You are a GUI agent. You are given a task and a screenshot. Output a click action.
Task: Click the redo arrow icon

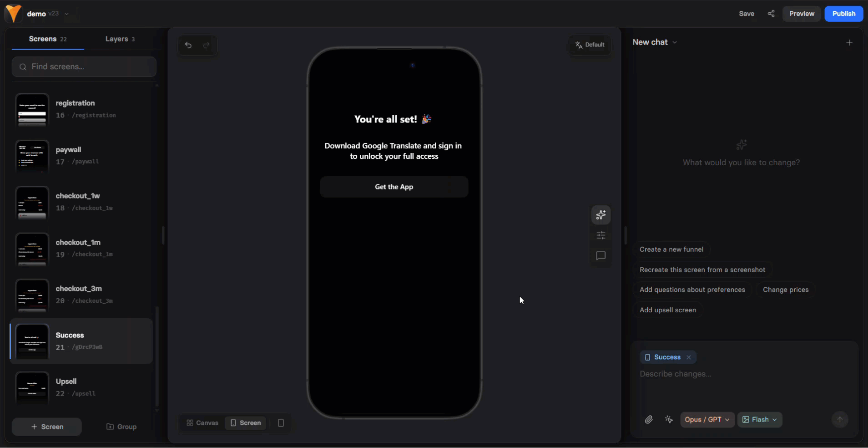207,45
